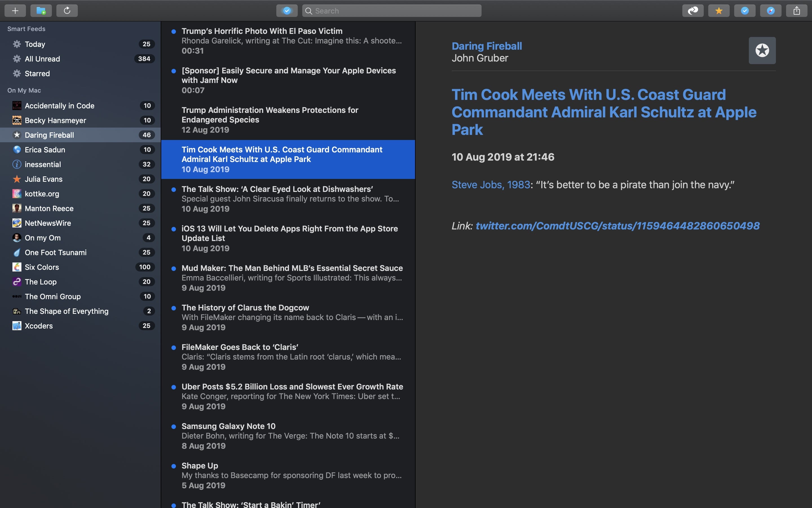Viewport: 812px width, 508px height.
Task: Click the One Foot Tsunami droplet icon
Action: 17,252
